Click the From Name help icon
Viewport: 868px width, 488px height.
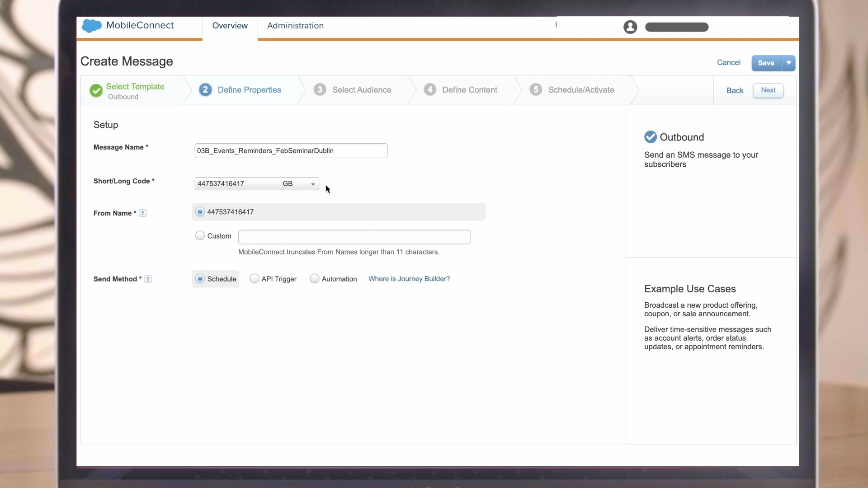pos(142,213)
